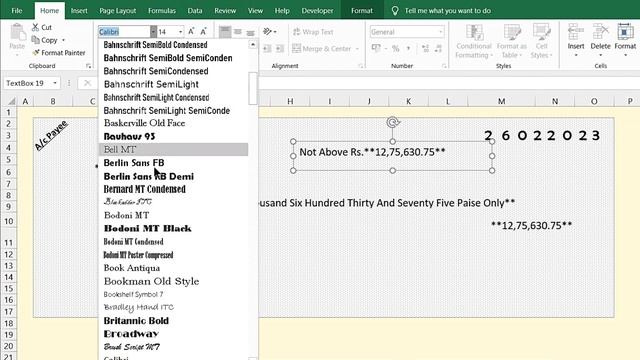Click the Wrap Text button
Image resolution: width=640 pixels, height=360 pixels.
(313, 32)
